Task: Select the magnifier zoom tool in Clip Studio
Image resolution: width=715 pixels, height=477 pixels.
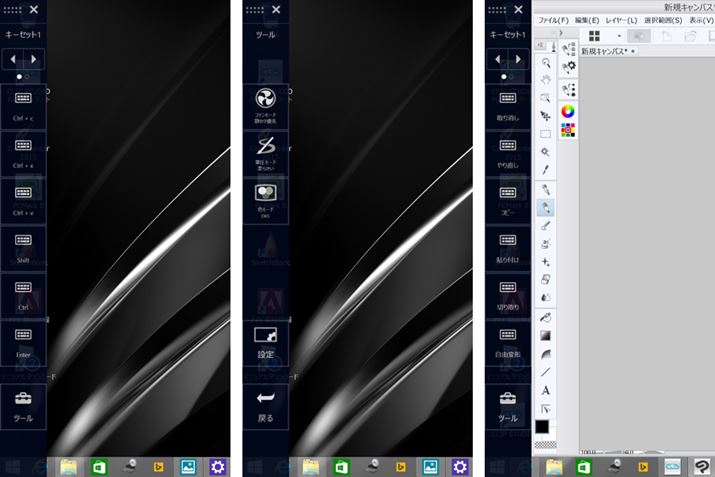Action: pyautogui.click(x=545, y=61)
